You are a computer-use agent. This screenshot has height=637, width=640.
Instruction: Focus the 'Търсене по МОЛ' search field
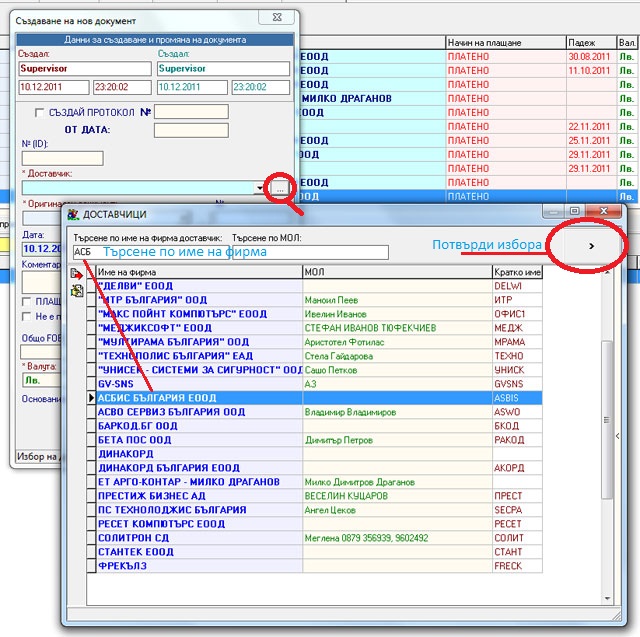(310, 252)
